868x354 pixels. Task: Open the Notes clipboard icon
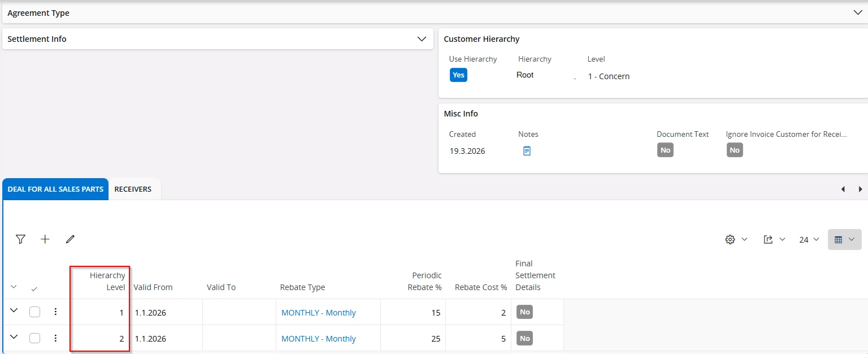click(x=527, y=151)
